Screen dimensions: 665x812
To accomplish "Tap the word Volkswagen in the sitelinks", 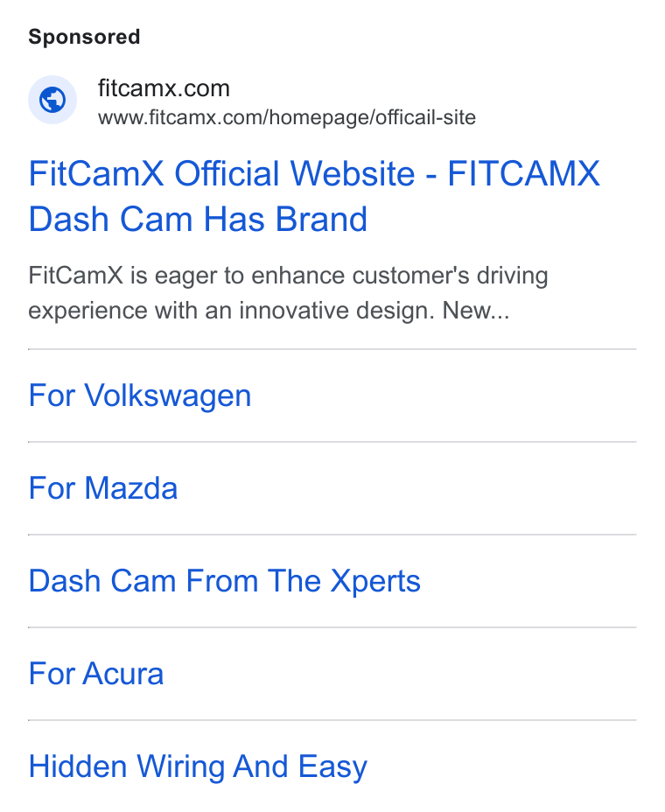I will pos(168,395).
